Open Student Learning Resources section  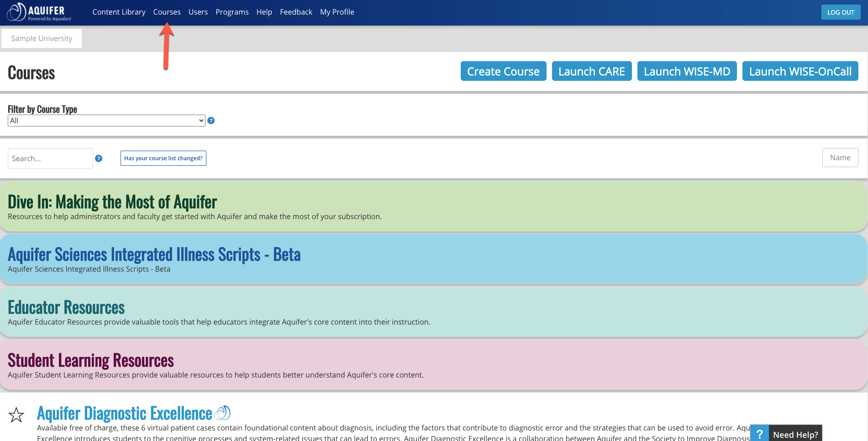click(91, 360)
